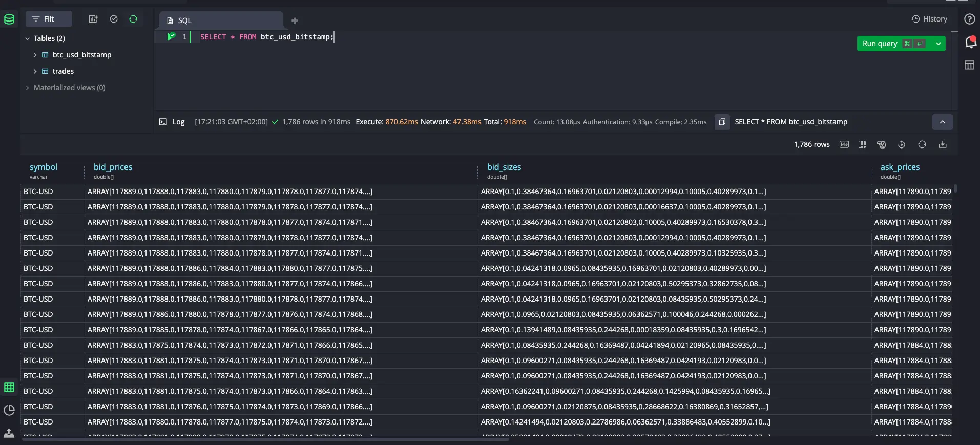This screenshot has width=980, height=445.
Task: Expand the btc_usd_bitstamp table columns
Action: point(35,55)
